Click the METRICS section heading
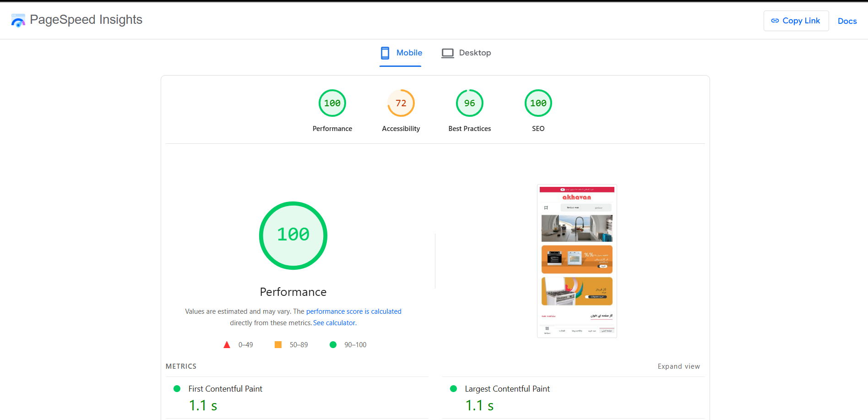Image resolution: width=868 pixels, height=420 pixels. tap(181, 366)
